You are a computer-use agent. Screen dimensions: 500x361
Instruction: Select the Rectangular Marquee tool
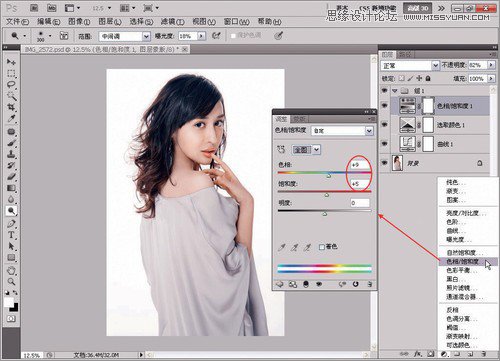click(11, 73)
